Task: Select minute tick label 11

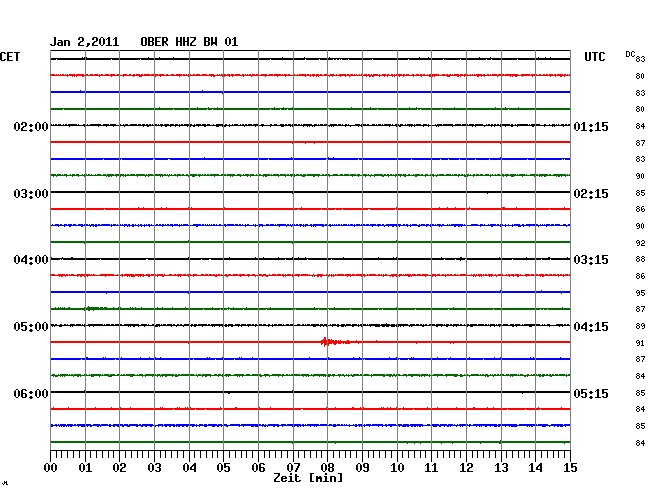Action: pos(431,468)
